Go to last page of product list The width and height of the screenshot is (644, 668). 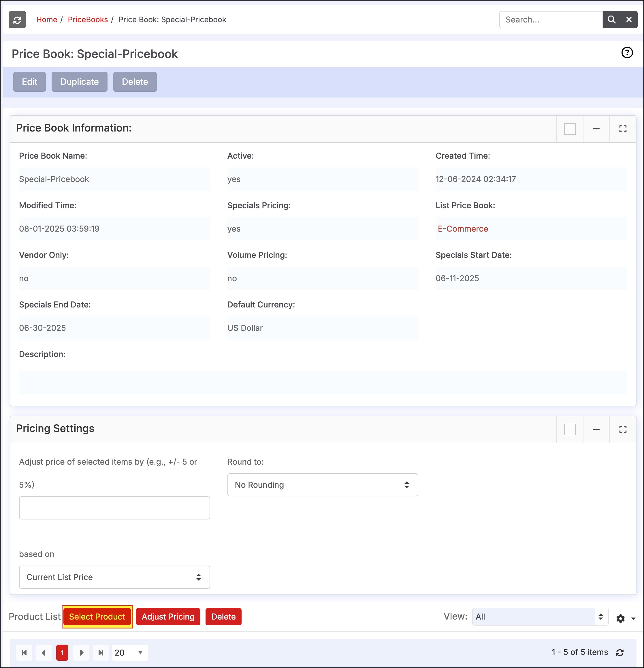(x=101, y=653)
